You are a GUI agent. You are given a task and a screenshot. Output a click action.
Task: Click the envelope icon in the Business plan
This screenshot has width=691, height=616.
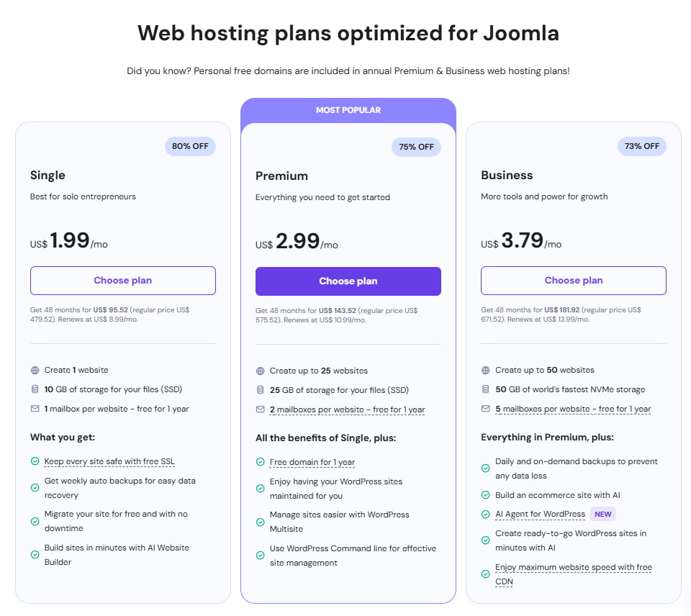[486, 409]
